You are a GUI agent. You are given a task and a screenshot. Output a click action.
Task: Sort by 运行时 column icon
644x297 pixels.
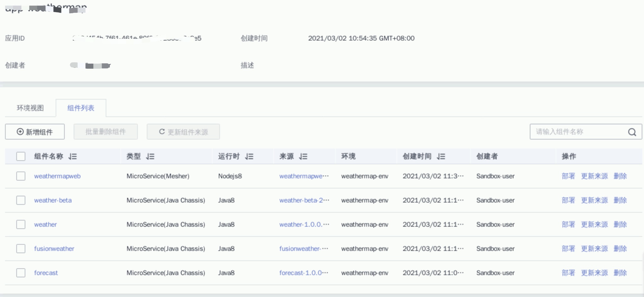(249, 156)
